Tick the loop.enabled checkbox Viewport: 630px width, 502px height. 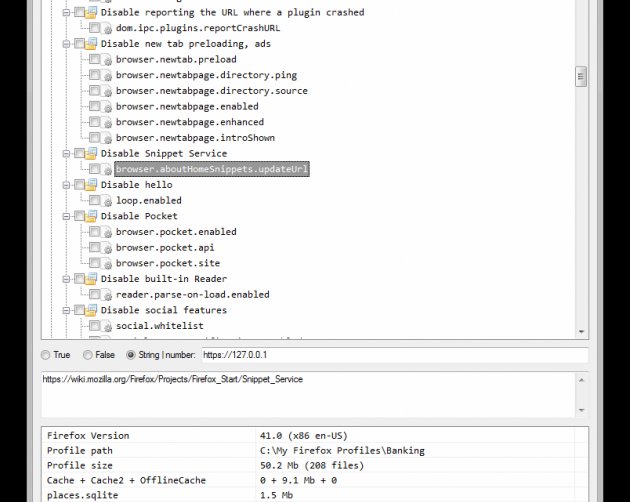click(x=95, y=200)
